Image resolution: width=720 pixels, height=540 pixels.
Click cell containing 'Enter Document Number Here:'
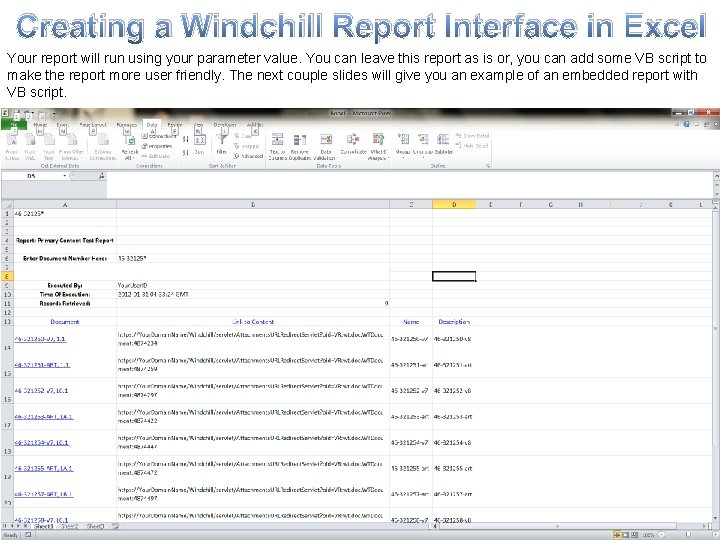tap(65, 259)
